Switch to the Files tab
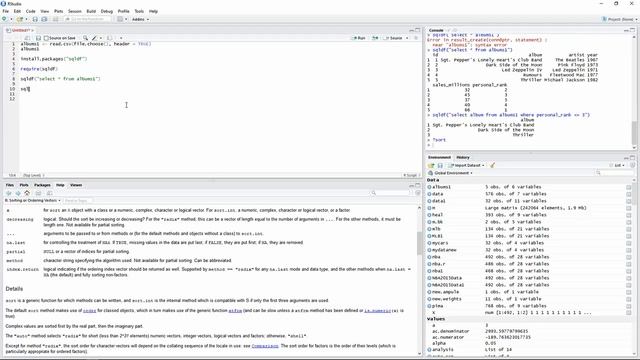The image size is (640, 360). (9, 185)
